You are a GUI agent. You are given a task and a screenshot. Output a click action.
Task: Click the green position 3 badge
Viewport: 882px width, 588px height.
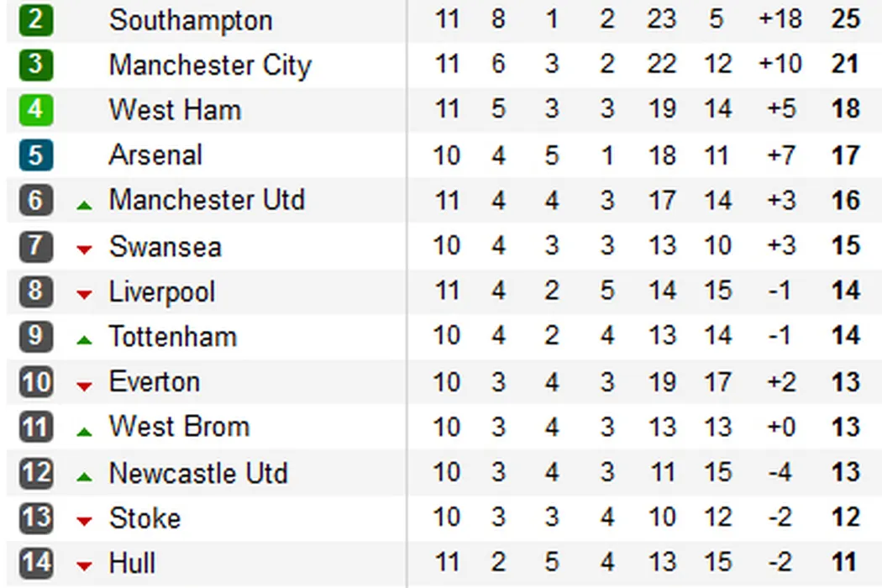coord(35,65)
